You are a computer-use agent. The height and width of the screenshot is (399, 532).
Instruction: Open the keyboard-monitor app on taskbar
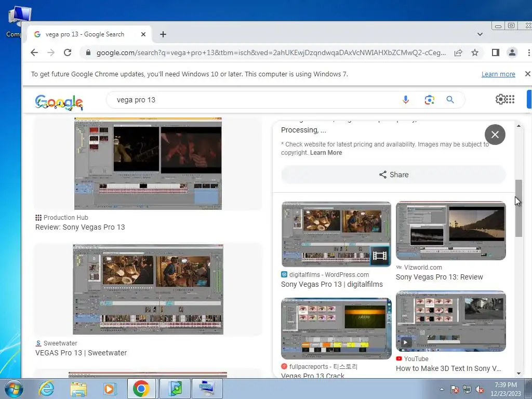click(207, 389)
